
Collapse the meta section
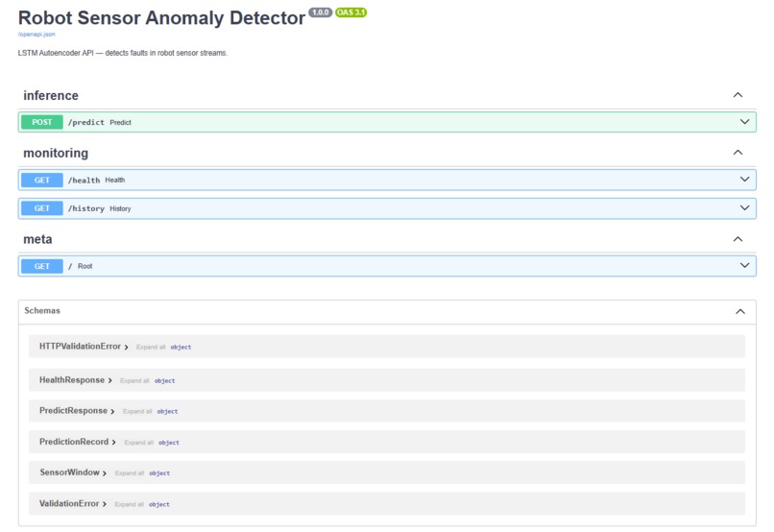[x=738, y=239]
